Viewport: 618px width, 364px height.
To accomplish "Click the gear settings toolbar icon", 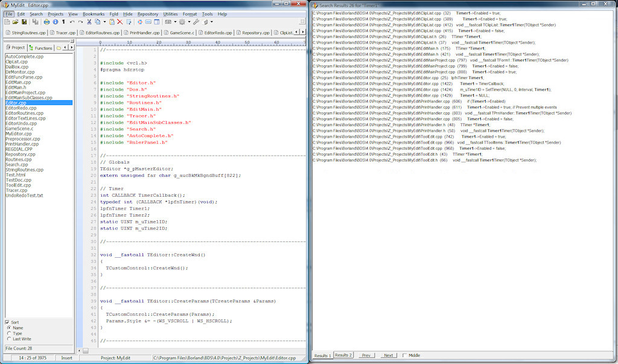I will point(182,22).
